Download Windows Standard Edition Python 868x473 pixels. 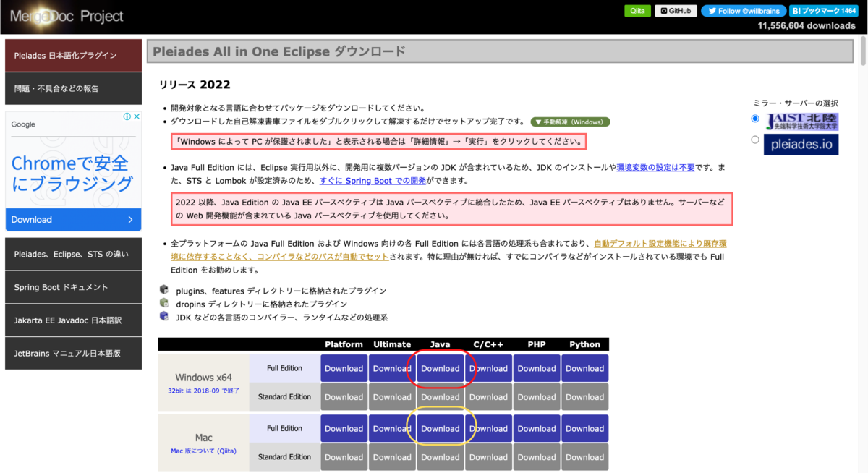pyautogui.click(x=584, y=397)
